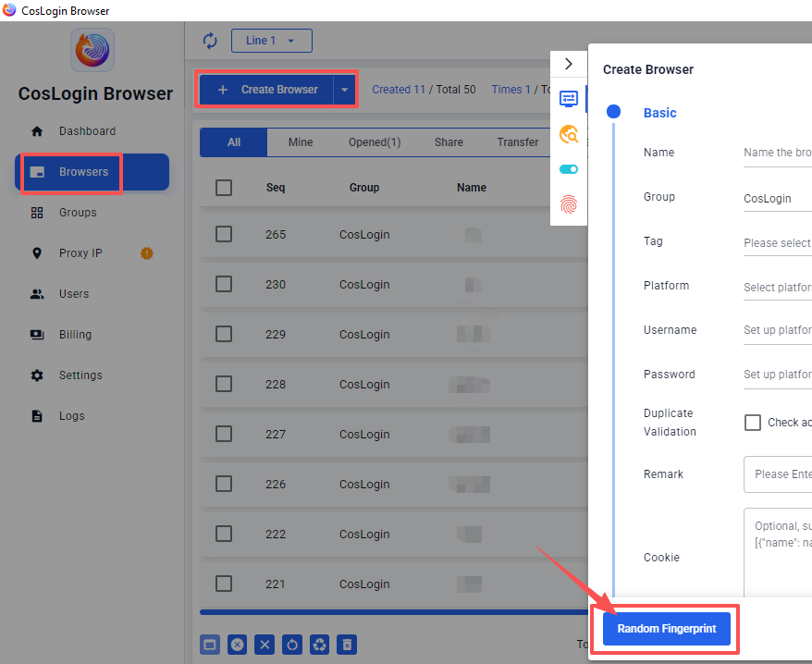812x664 pixels.
Task: Click the circular refresh icon in bottom toolbar
Action: coord(292,645)
